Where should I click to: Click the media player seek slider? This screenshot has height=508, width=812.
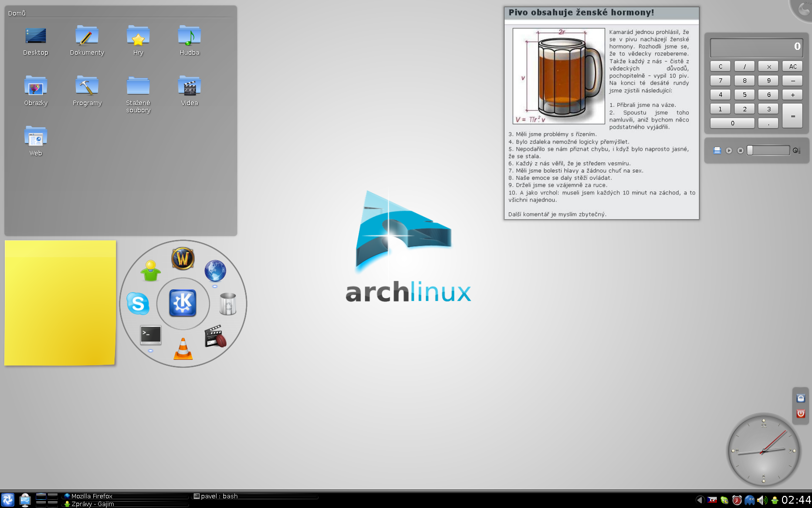tap(768, 150)
